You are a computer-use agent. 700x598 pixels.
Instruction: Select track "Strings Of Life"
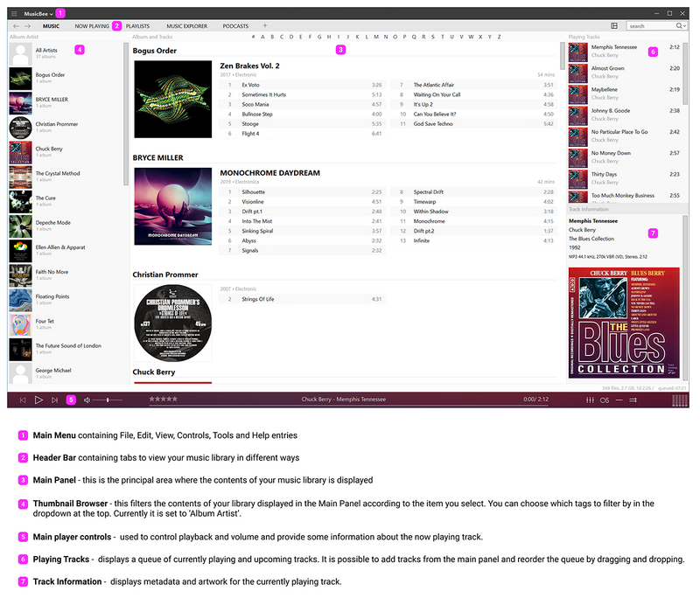[x=302, y=299]
